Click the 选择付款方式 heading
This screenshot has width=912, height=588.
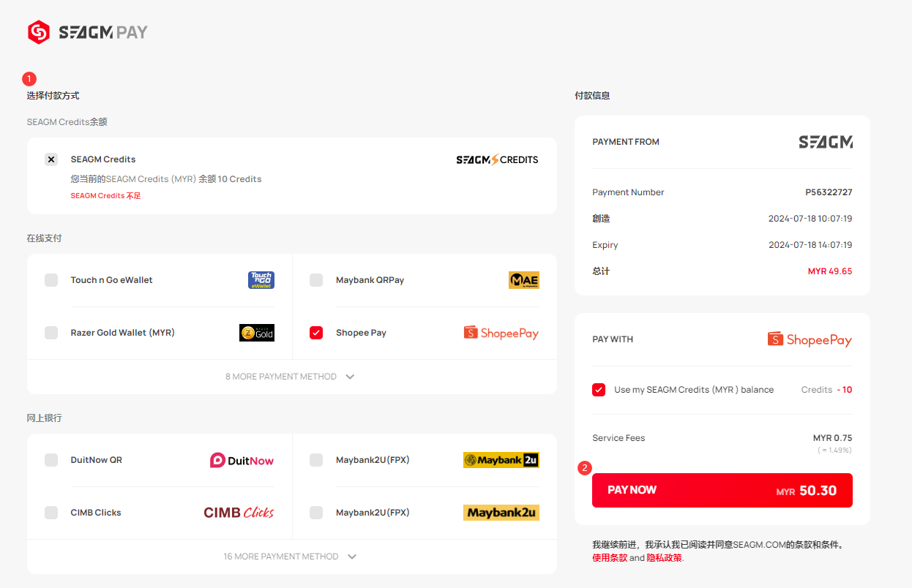[x=53, y=96]
